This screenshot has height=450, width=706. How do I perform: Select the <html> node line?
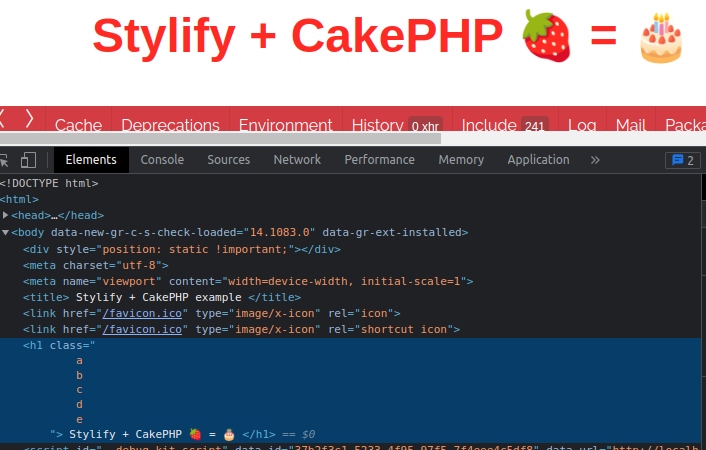coord(19,199)
